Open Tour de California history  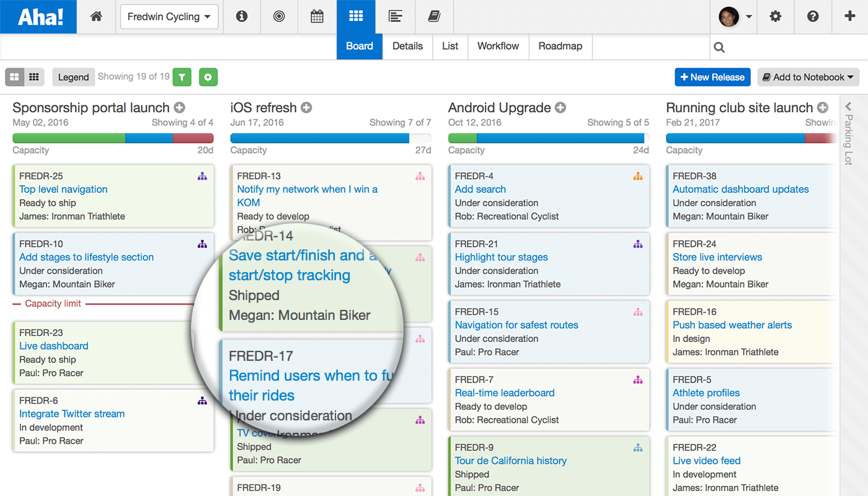[511, 461]
